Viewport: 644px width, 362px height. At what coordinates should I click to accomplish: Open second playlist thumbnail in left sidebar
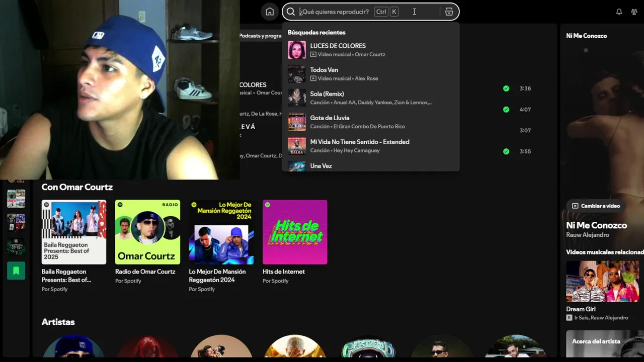coord(16,223)
